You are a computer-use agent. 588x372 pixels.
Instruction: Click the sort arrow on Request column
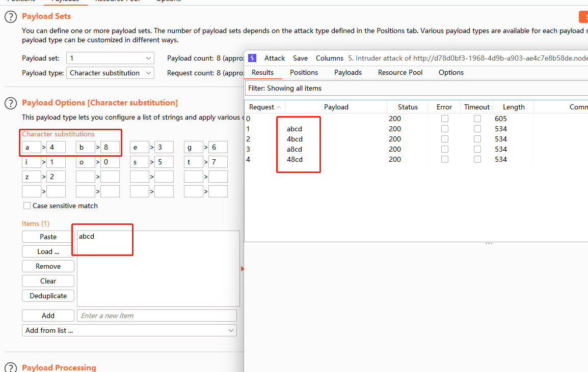click(x=279, y=107)
